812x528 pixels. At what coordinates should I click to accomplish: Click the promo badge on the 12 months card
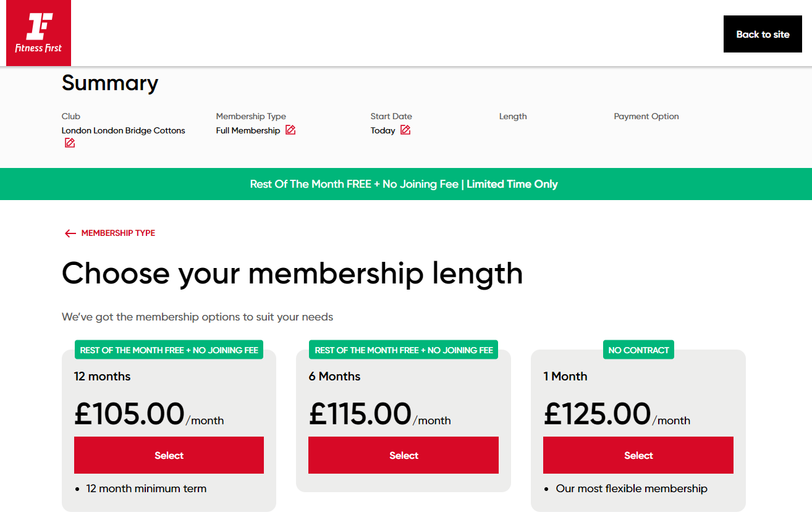click(x=169, y=350)
